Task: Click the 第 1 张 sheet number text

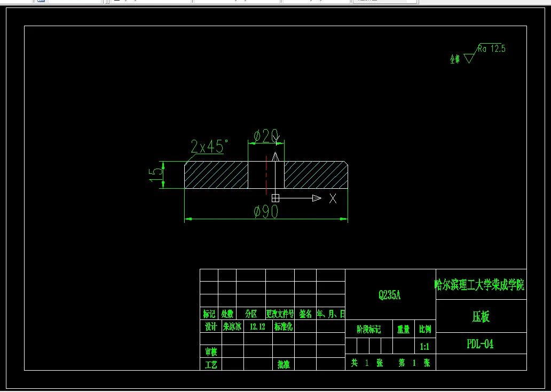Action: (x=414, y=363)
